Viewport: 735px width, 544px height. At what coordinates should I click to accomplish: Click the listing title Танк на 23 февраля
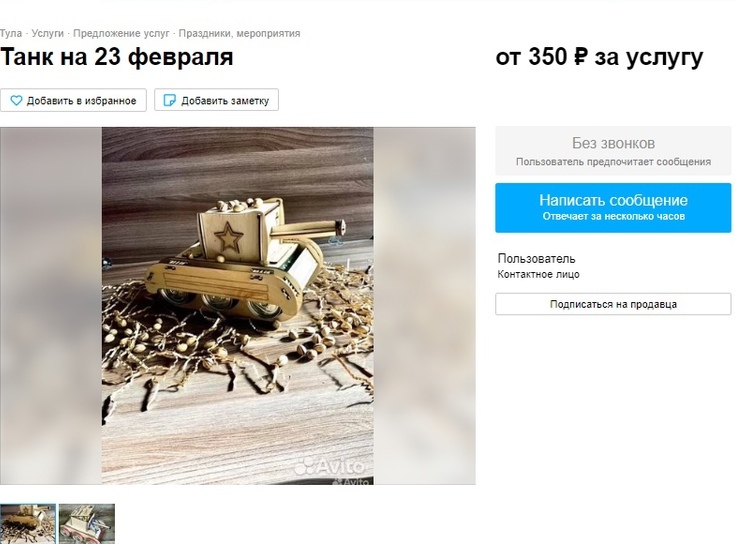pyautogui.click(x=117, y=57)
